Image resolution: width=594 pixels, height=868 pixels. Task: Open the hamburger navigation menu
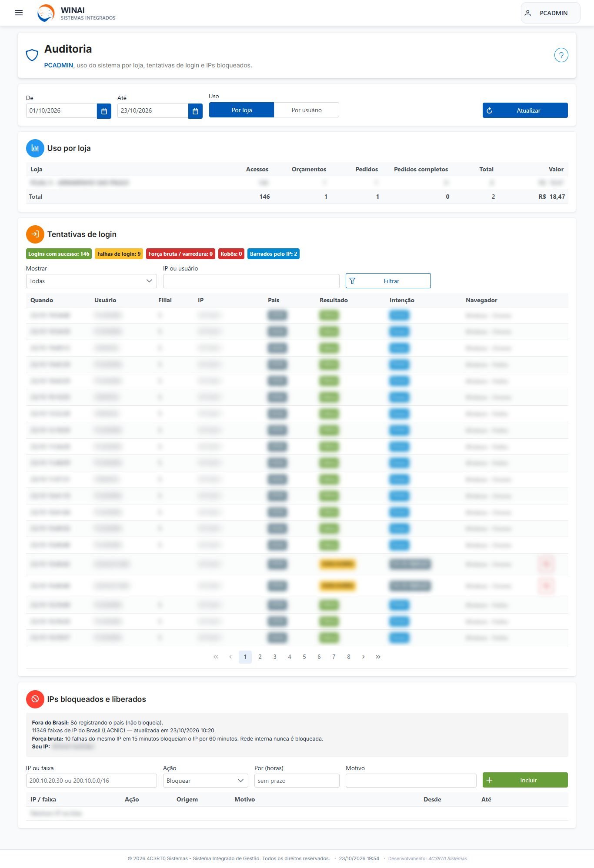(x=19, y=13)
